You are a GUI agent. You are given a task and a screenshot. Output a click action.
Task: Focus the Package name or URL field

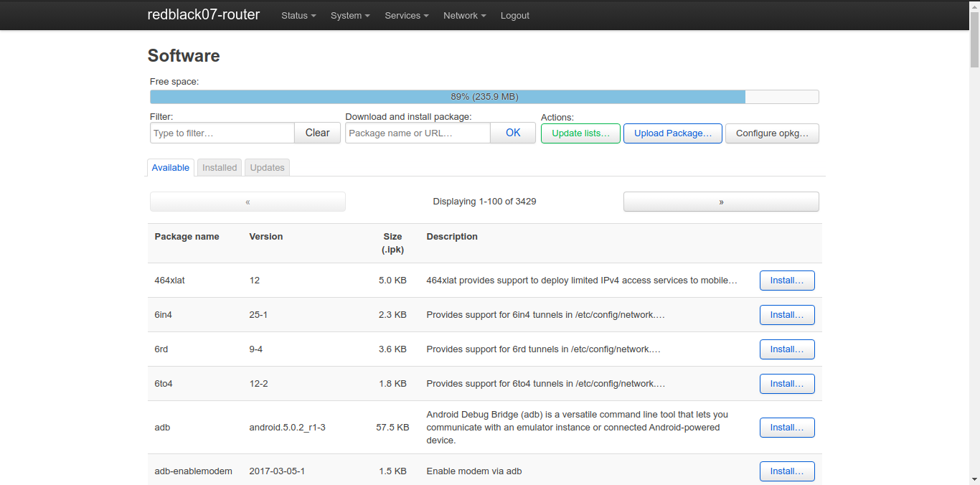tap(418, 133)
